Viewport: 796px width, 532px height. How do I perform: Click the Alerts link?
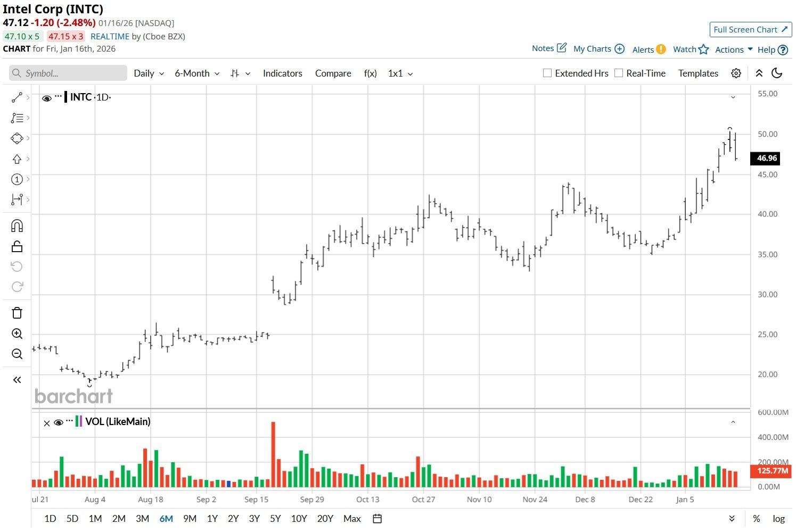[x=643, y=49]
